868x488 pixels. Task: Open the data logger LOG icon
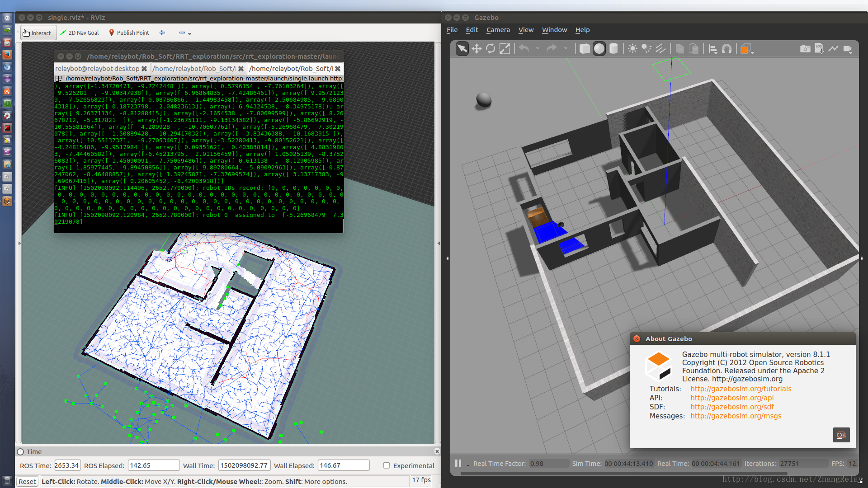819,48
